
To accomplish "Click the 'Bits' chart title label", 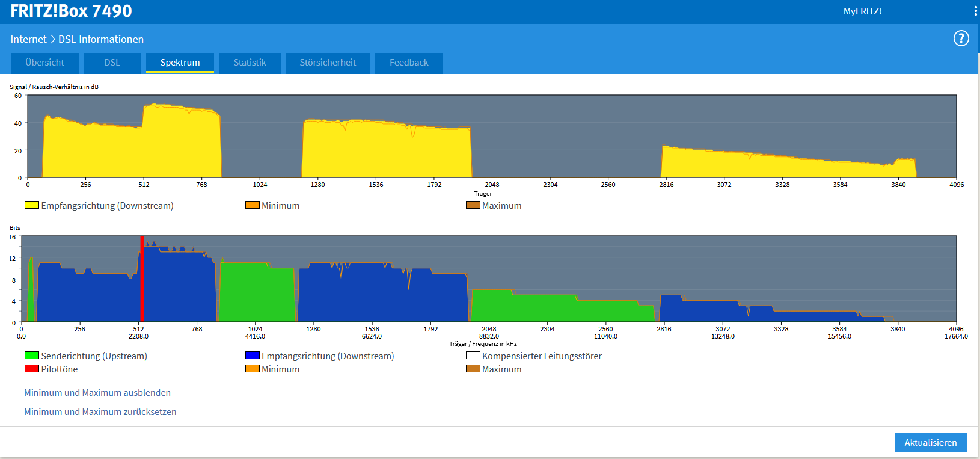I will (15, 228).
